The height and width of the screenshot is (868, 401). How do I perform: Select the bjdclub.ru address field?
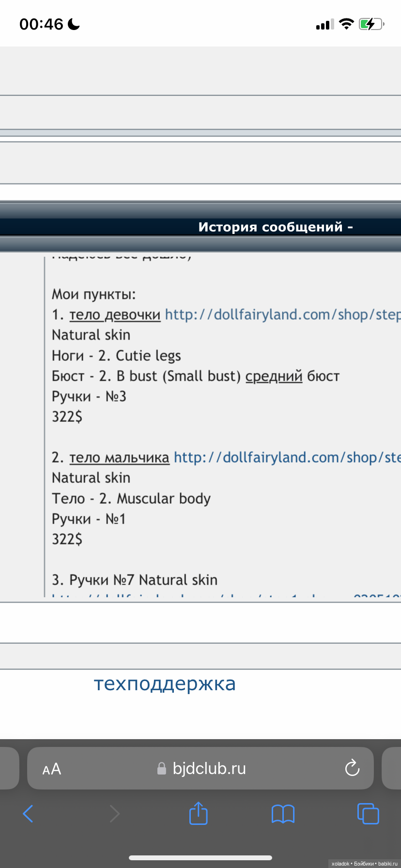click(209, 768)
